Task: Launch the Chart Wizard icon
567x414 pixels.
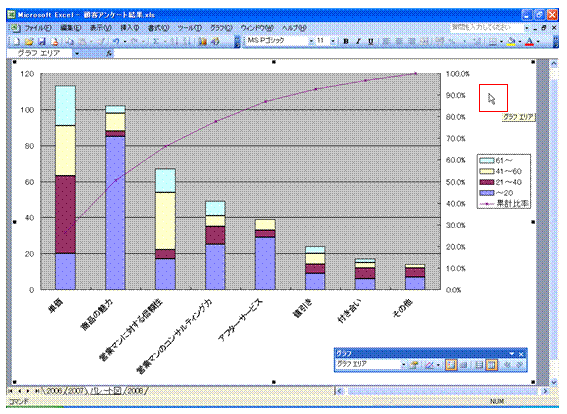Action: tap(202, 41)
